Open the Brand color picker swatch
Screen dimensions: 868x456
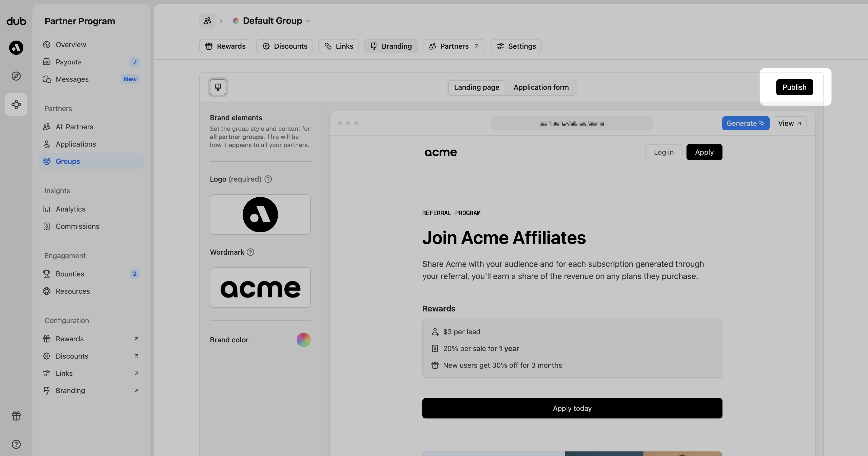pyautogui.click(x=303, y=340)
